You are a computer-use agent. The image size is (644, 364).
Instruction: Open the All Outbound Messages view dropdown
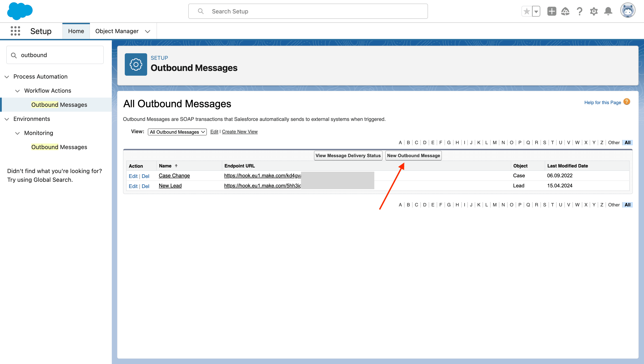(x=177, y=132)
